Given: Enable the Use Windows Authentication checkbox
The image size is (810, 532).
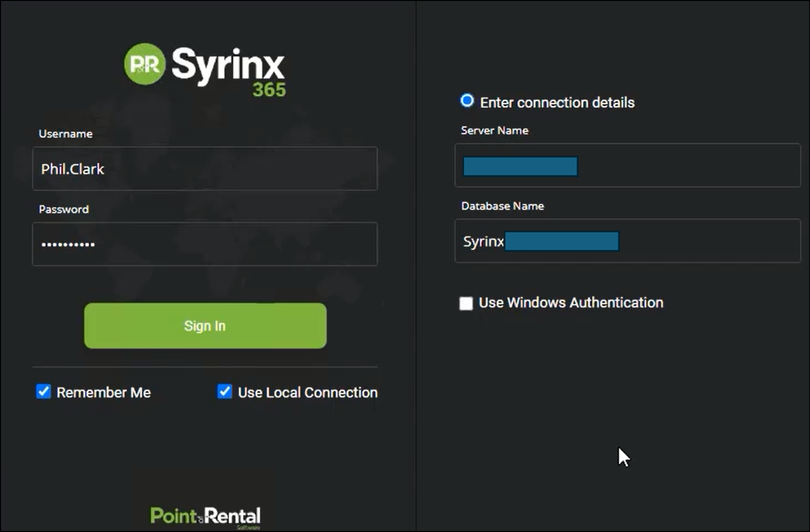Looking at the screenshot, I should click(x=466, y=303).
